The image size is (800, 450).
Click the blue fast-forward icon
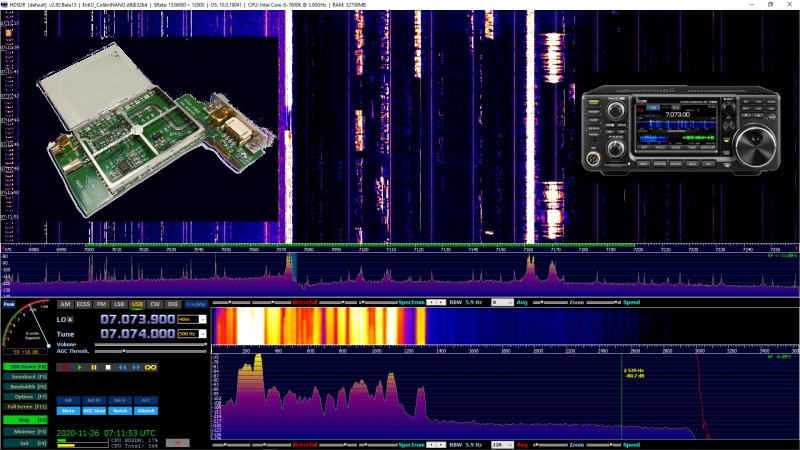[x=136, y=367]
